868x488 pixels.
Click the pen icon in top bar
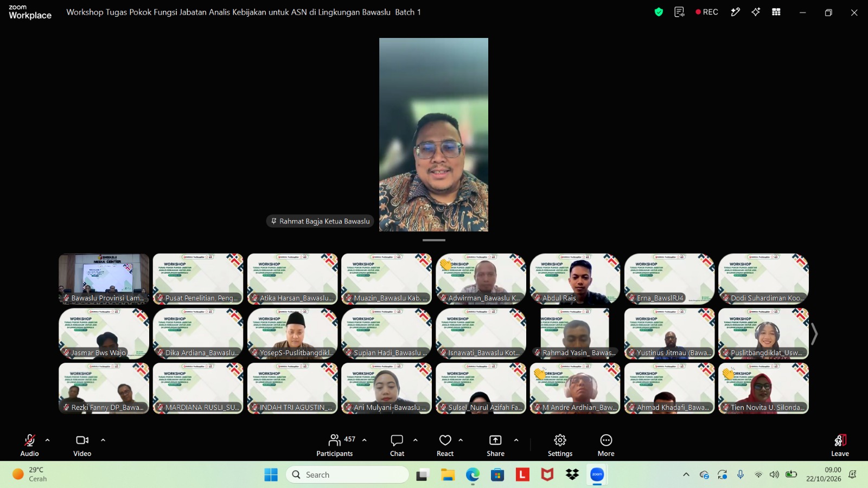(x=736, y=12)
